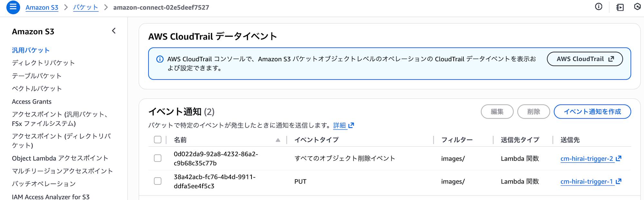Click the info icon in the top toolbar
This screenshot has width=644, height=200.
pos(599,6)
